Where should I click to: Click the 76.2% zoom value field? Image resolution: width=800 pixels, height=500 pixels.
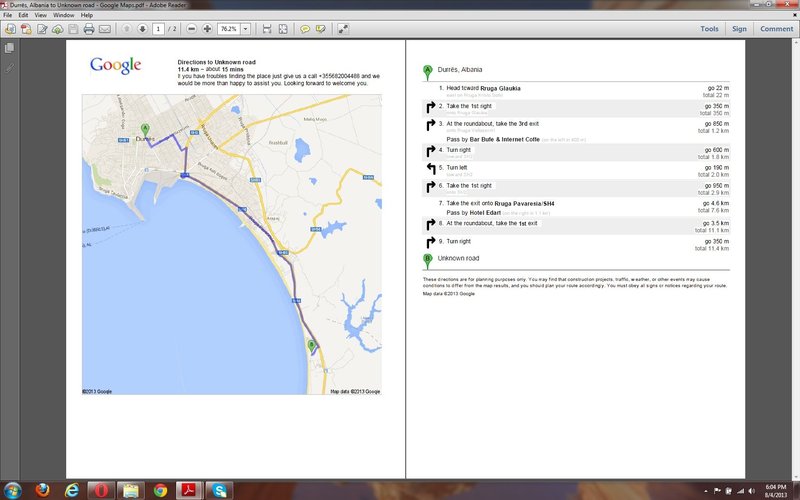pos(229,29)
